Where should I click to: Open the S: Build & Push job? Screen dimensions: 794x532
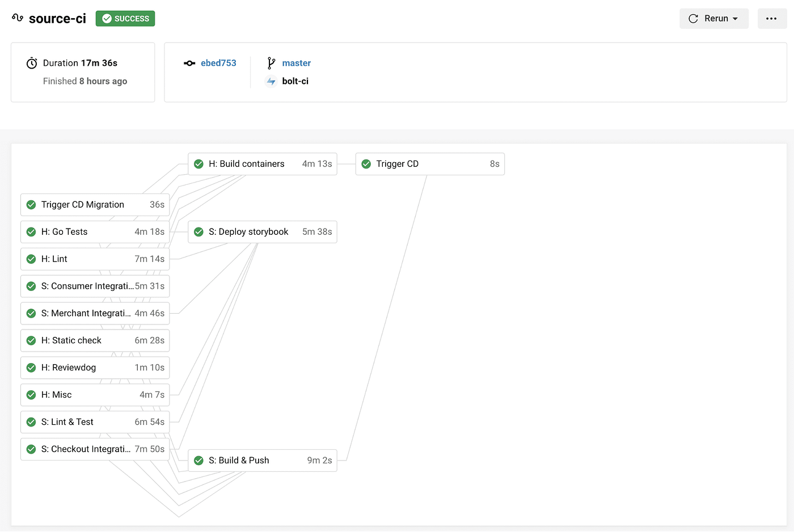263,461
